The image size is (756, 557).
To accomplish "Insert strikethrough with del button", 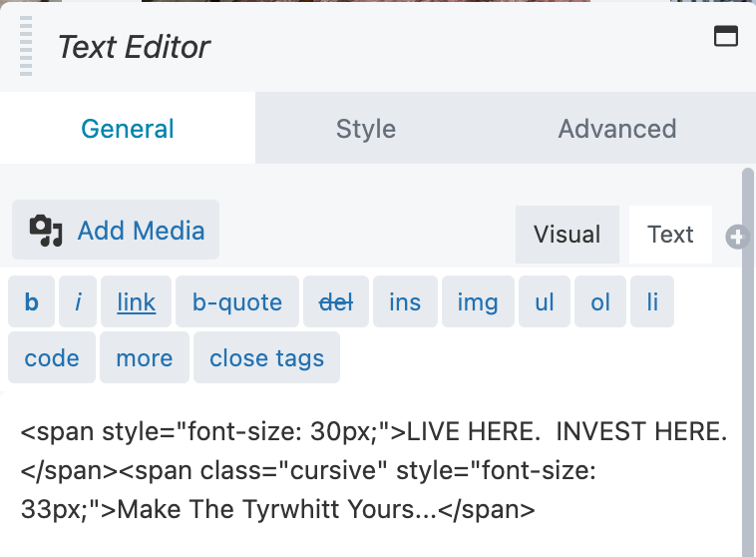I will click(x=336, y=301).
